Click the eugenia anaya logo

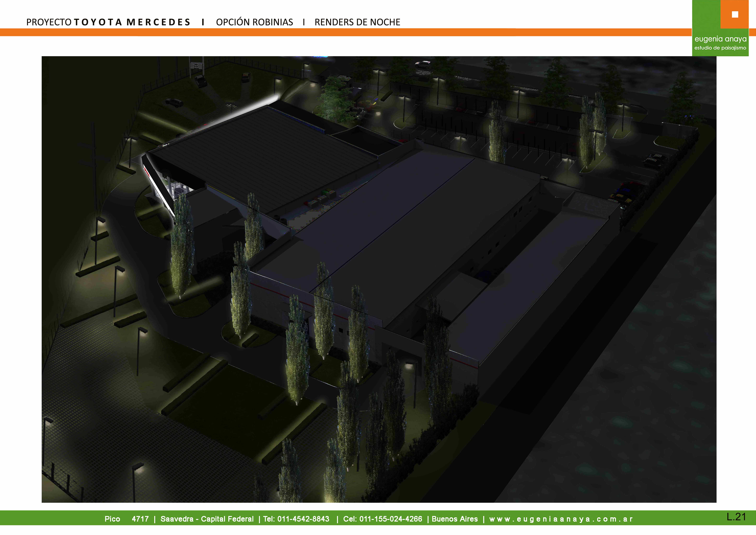(x=720, y=28)
